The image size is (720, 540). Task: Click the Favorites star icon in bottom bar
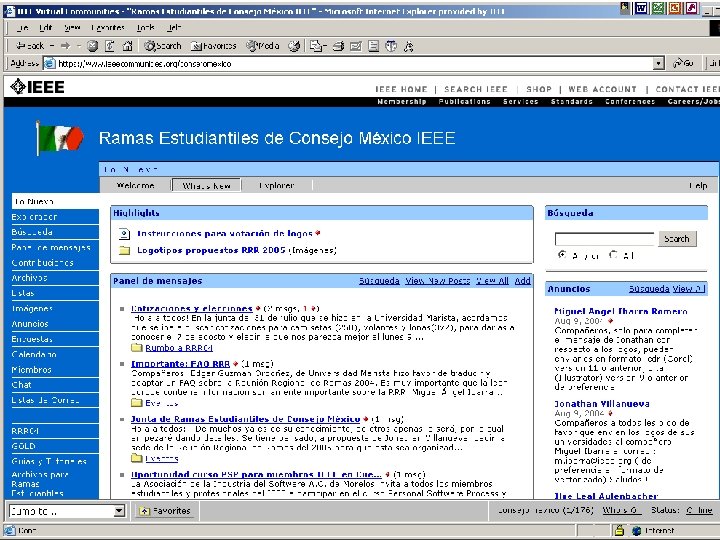[x=144, y=511]
